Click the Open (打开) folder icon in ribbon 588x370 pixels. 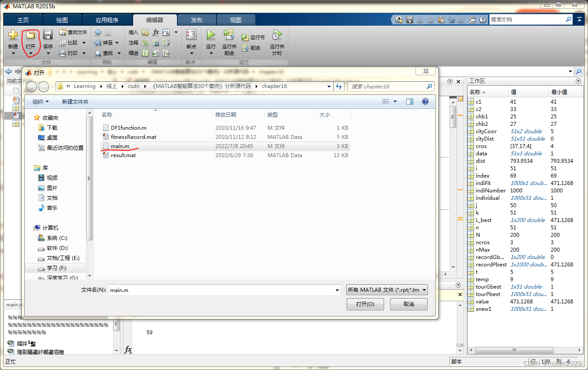tap(30, 35)
